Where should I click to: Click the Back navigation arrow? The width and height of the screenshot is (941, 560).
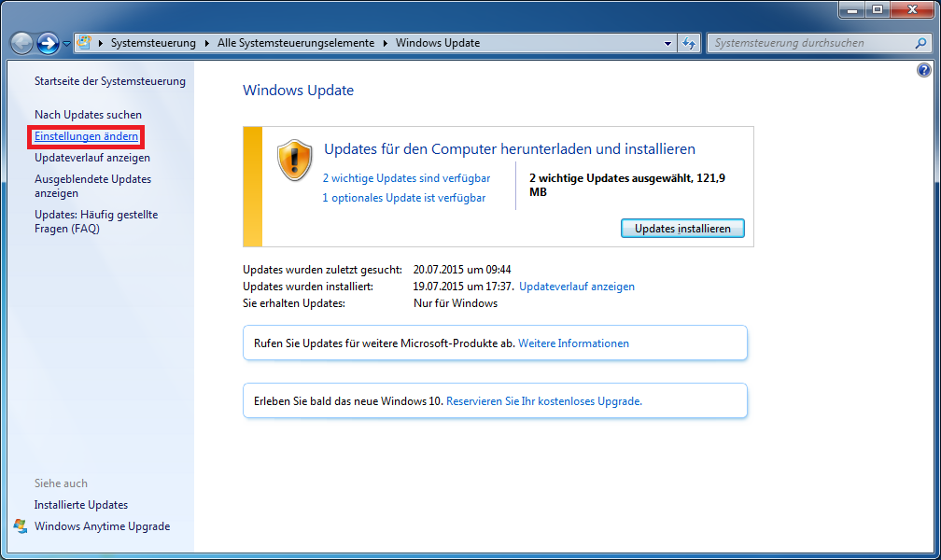pos(22,43)
